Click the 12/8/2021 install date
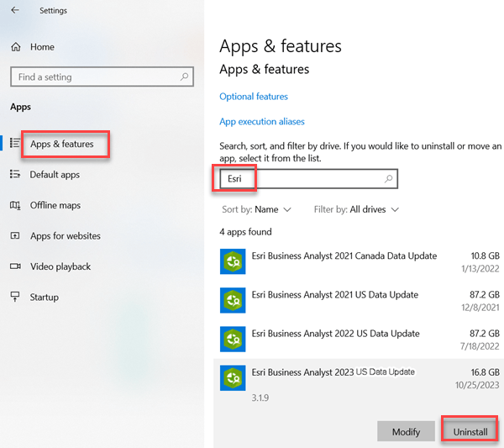 (x=480, y=308)
